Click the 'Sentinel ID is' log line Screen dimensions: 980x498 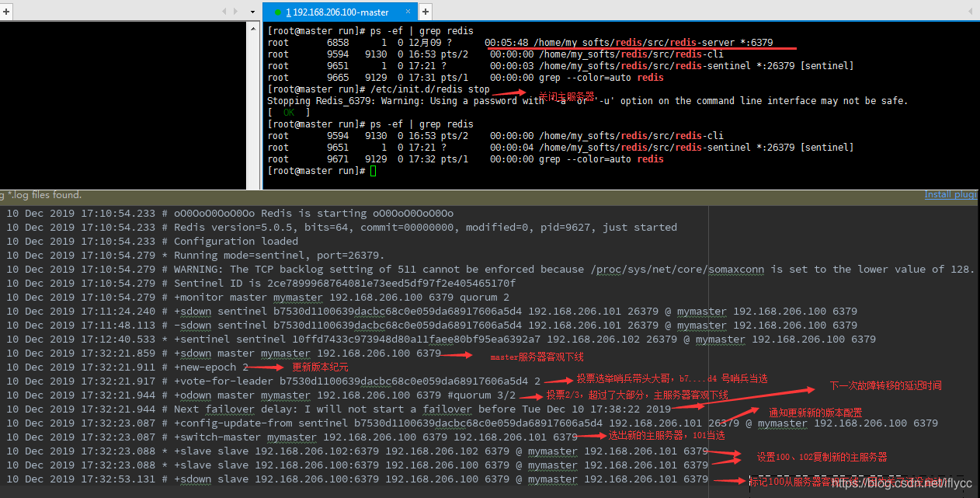[x=261, y=283]
